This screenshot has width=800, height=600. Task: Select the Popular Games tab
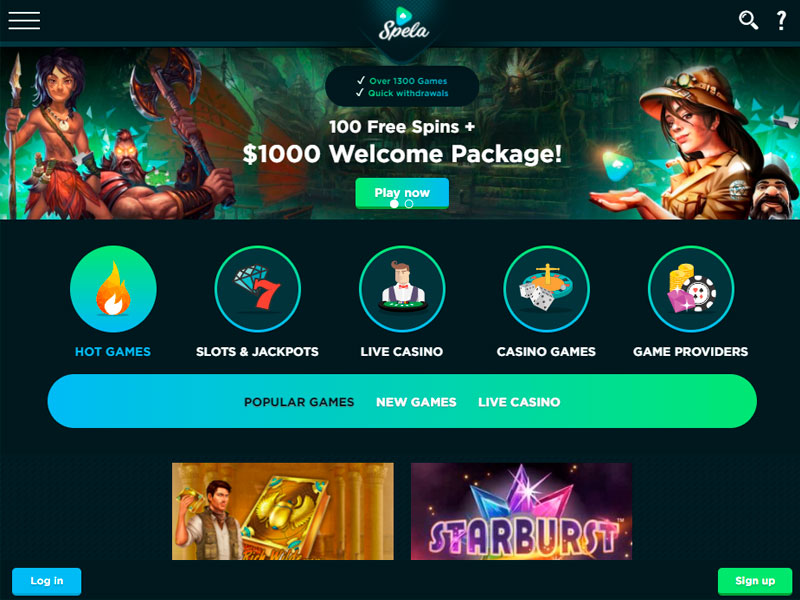299,402
